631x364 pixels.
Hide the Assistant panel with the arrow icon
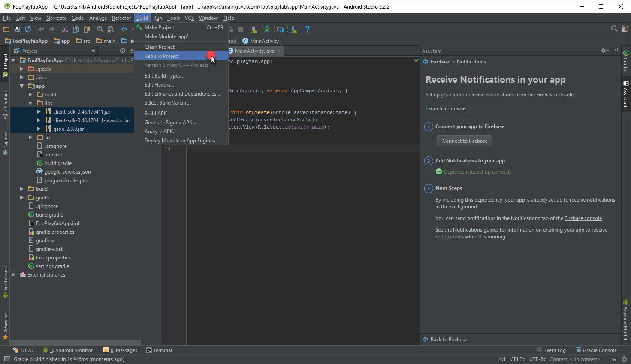[616, 51]
